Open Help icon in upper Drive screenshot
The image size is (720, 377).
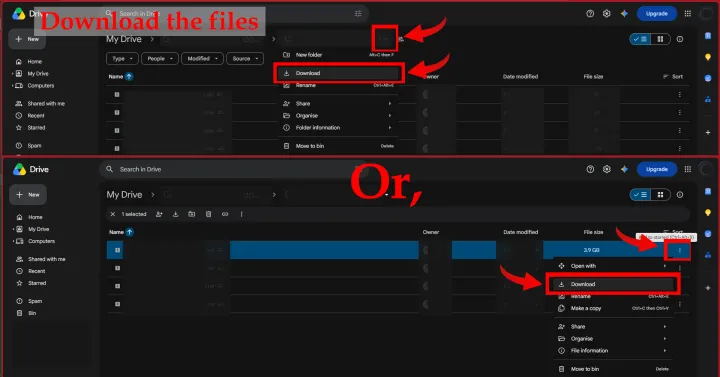point(590,14)
